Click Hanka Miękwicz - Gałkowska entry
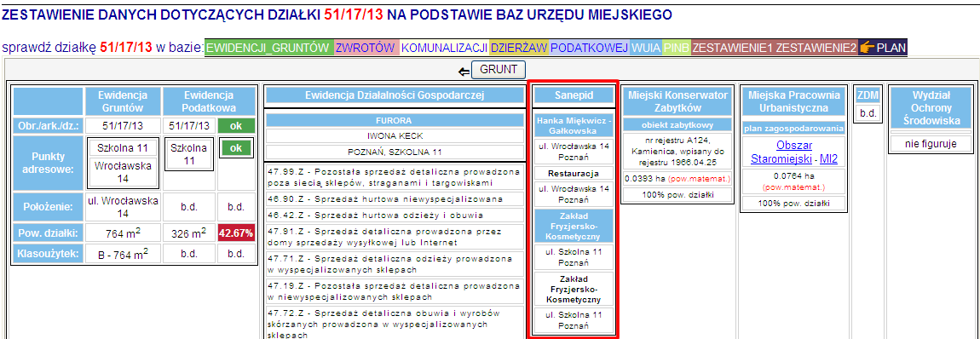Image resolution: width=980 pixels, height=339 pixels. coord(574,126)
